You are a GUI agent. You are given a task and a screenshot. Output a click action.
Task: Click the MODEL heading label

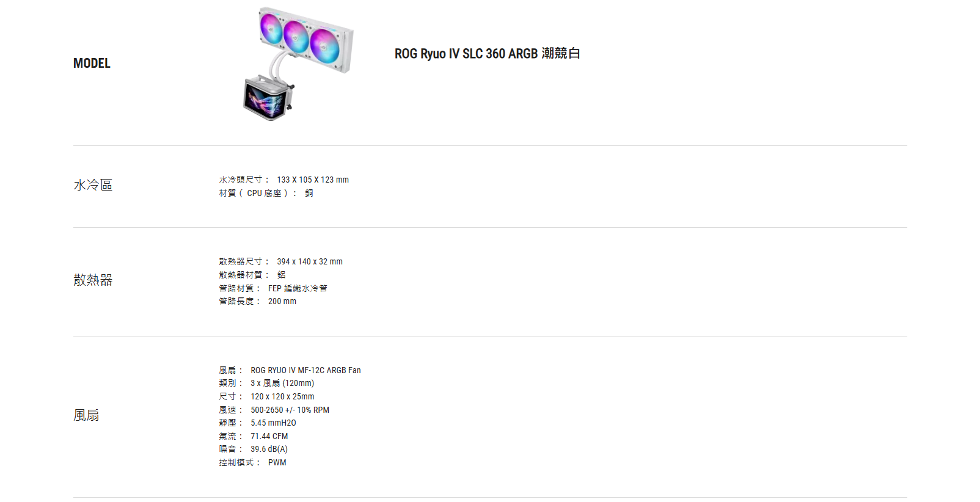(92, 64)
